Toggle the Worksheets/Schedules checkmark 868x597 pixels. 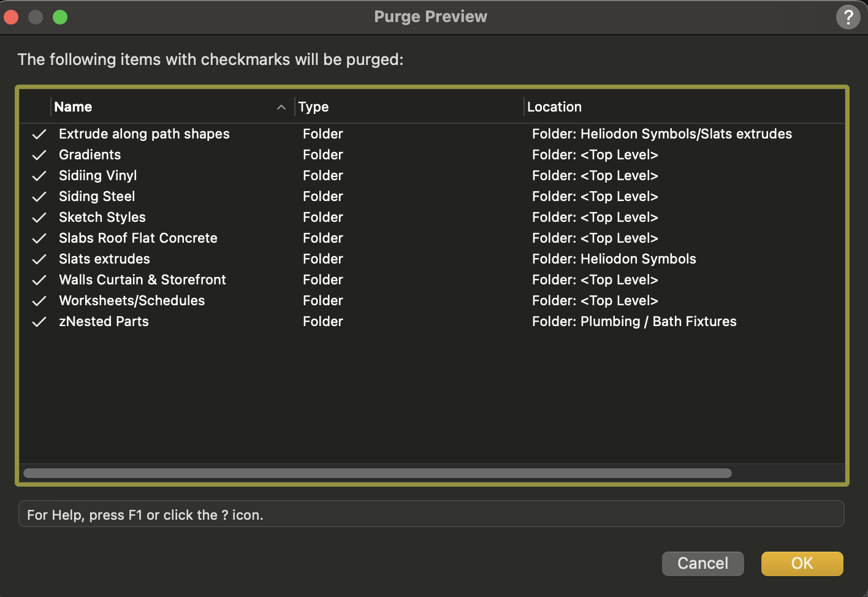[x=39, y=300]
